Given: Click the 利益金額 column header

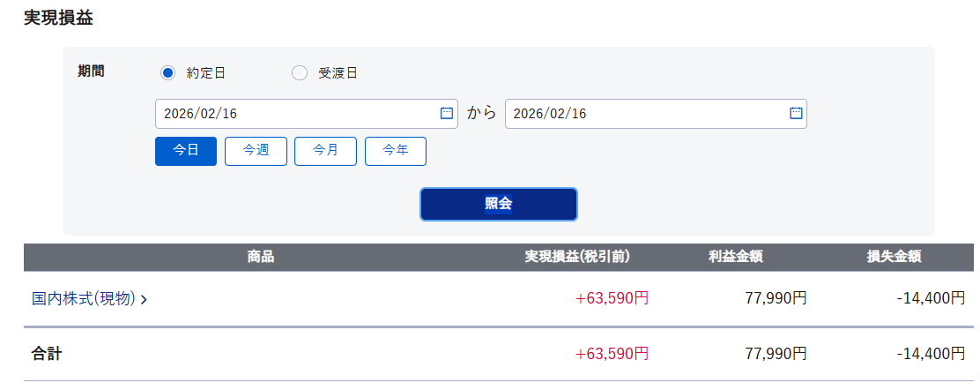Looking at the screenshot, I should coord(735,258).
